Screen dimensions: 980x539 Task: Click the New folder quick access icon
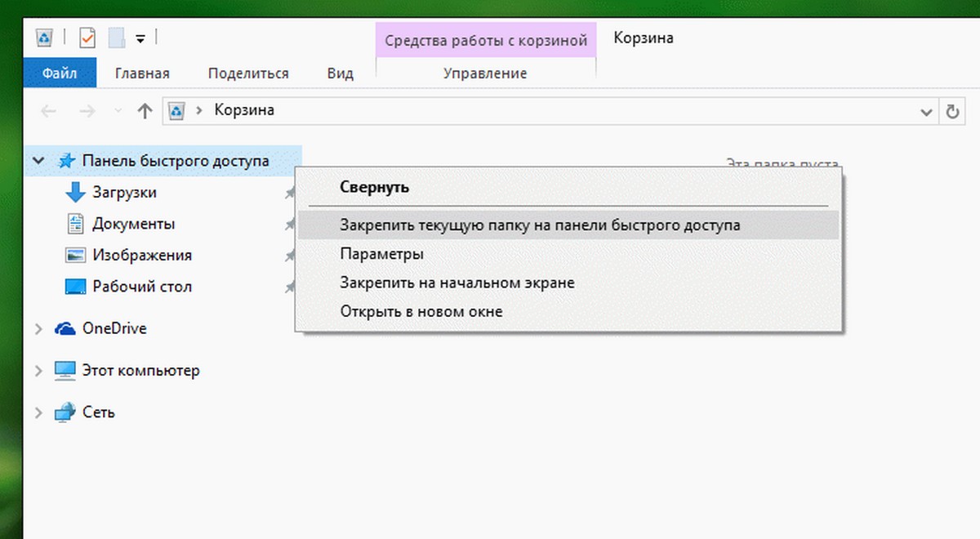click(116, 38)
